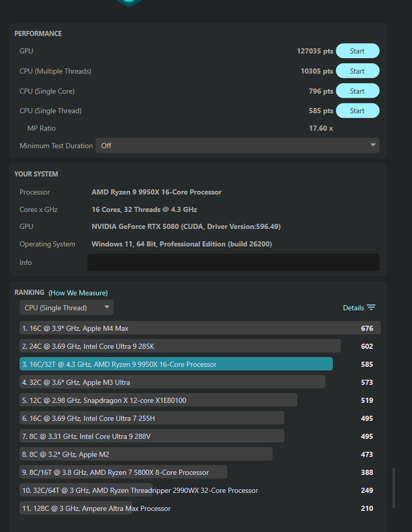The height and width of the screenshot is (532, 412).
Task: Start the CPU Single Core benchmark
Action: pos(357,91)
